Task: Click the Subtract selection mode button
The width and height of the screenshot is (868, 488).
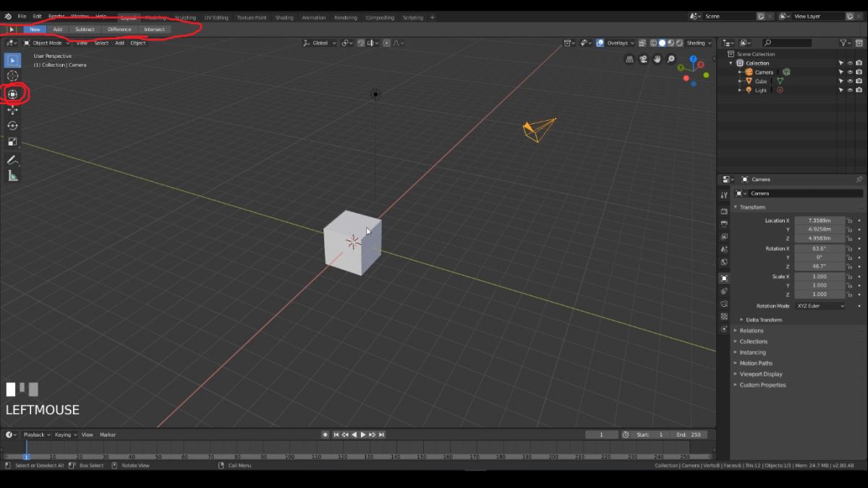Action: tap(85, 30)
